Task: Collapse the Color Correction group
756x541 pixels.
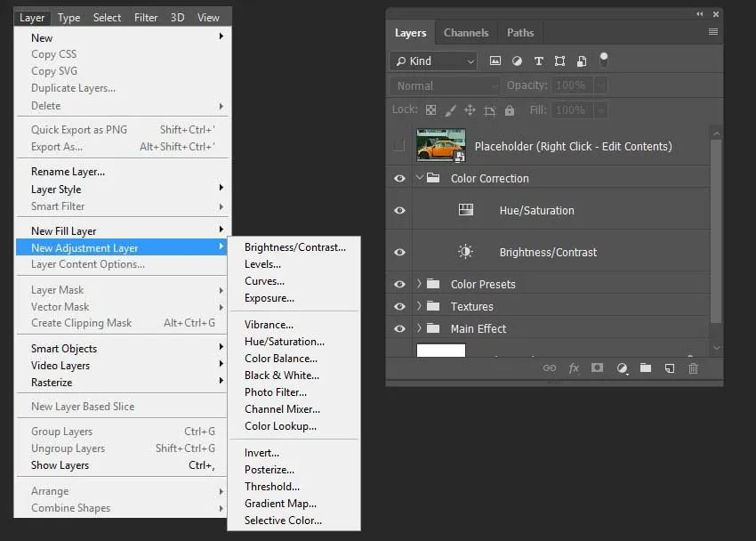Action: [420, 178]
